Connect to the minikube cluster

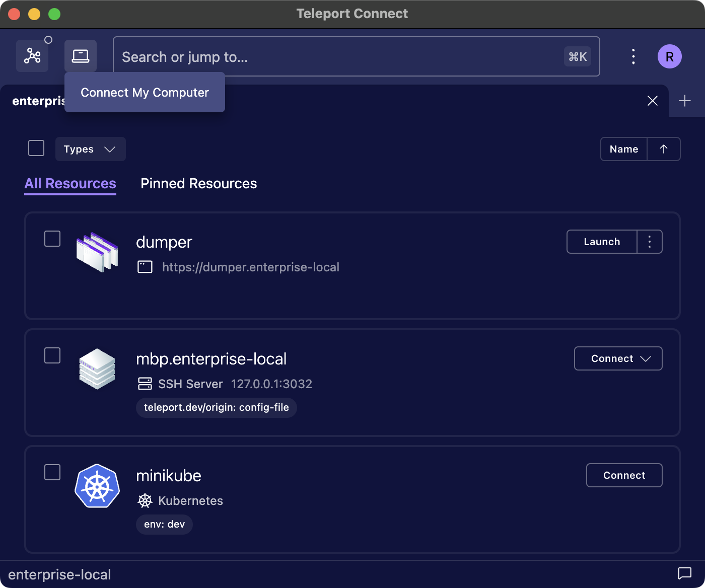pos(624,475)
